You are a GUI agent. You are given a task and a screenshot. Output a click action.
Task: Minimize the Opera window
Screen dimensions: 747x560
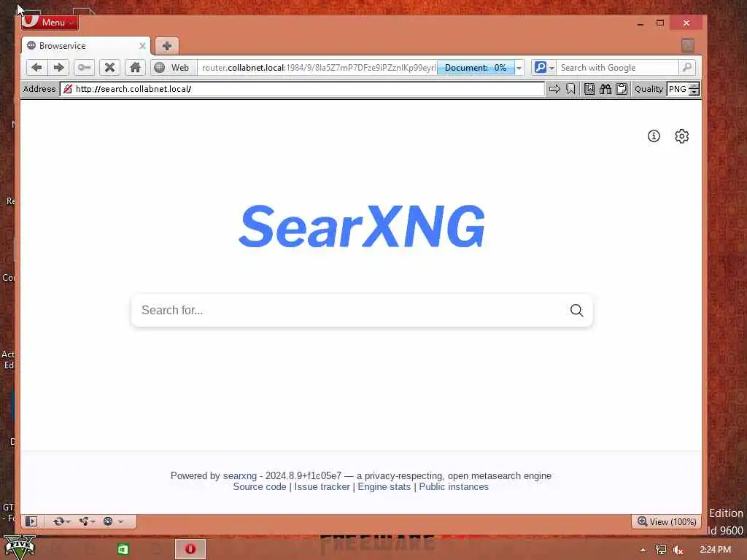pyautogui.click(x=640, y=23)
